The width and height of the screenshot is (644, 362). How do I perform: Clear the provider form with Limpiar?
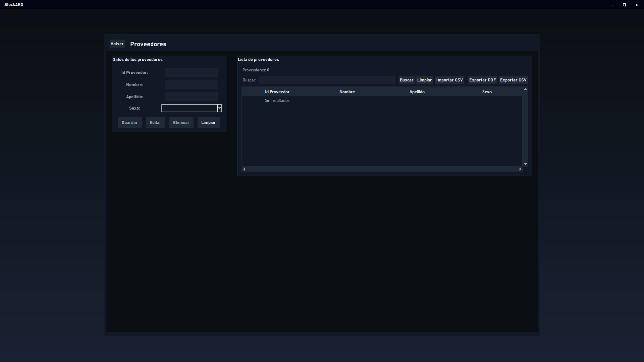[208, 123]
